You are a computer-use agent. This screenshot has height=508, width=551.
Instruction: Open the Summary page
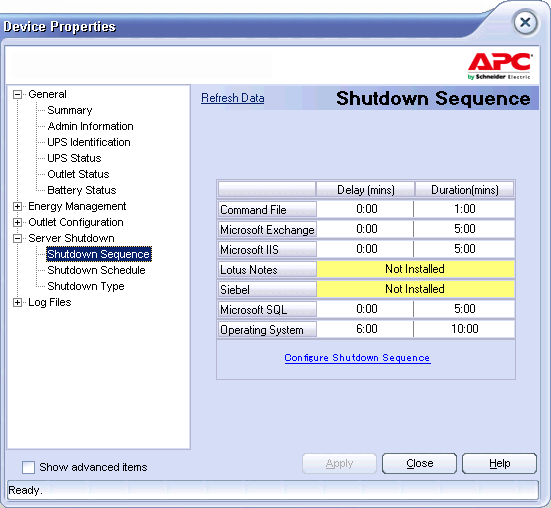70,110
